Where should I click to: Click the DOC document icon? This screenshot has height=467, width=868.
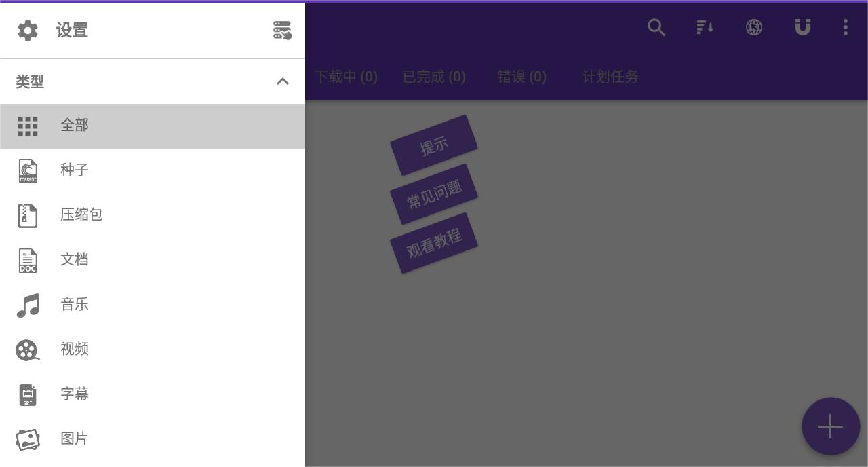[28, 260]
